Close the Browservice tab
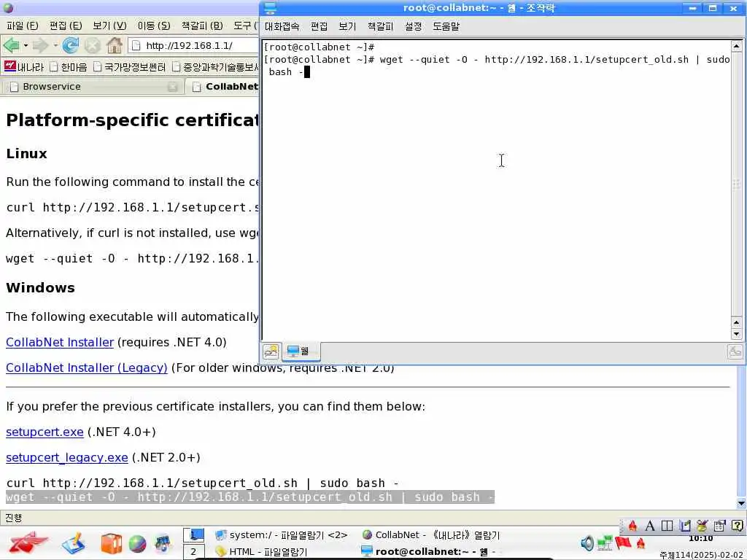This screenshot has width=747, height=560. click(x=172, y=87)
